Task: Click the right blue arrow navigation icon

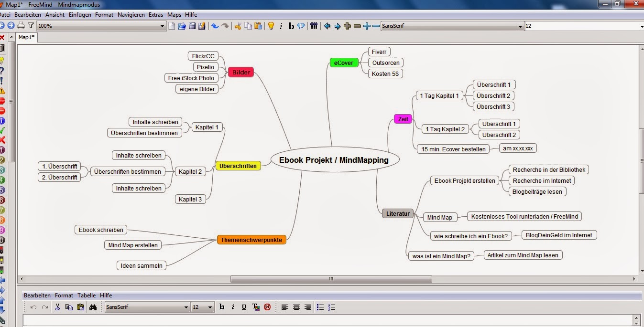Action: point(337,26)
